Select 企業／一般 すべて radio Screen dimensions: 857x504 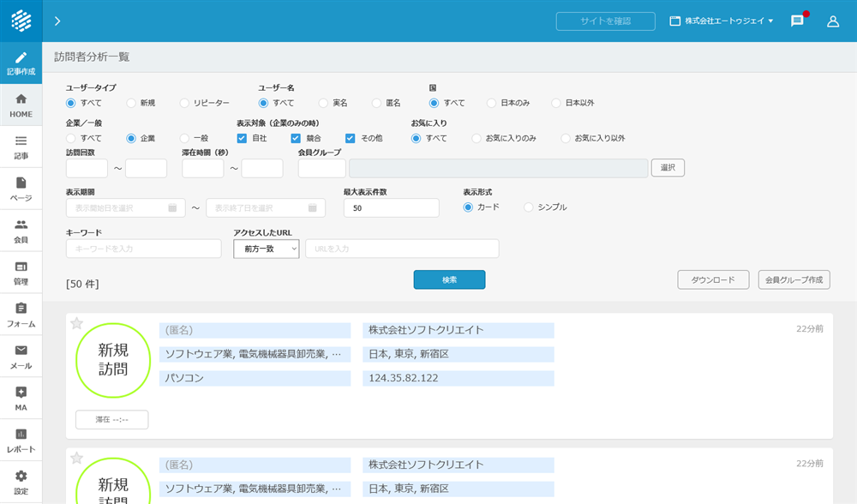[70, 138]
